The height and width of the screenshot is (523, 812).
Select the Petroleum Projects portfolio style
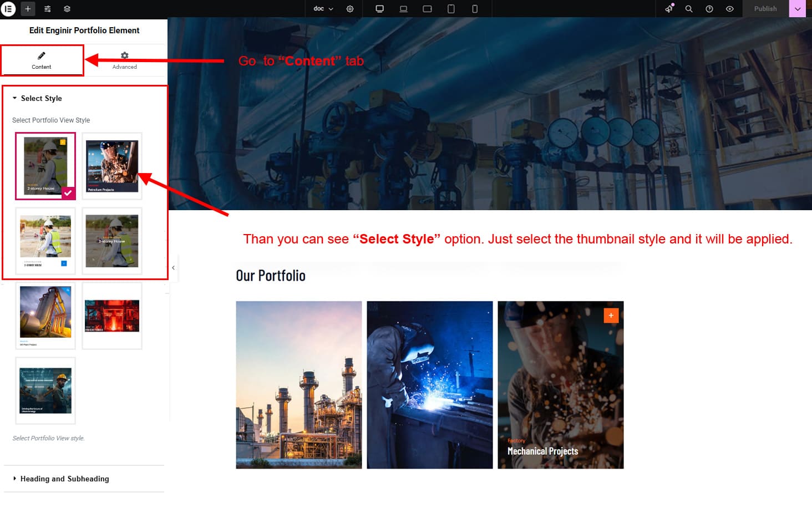[112, 166]
